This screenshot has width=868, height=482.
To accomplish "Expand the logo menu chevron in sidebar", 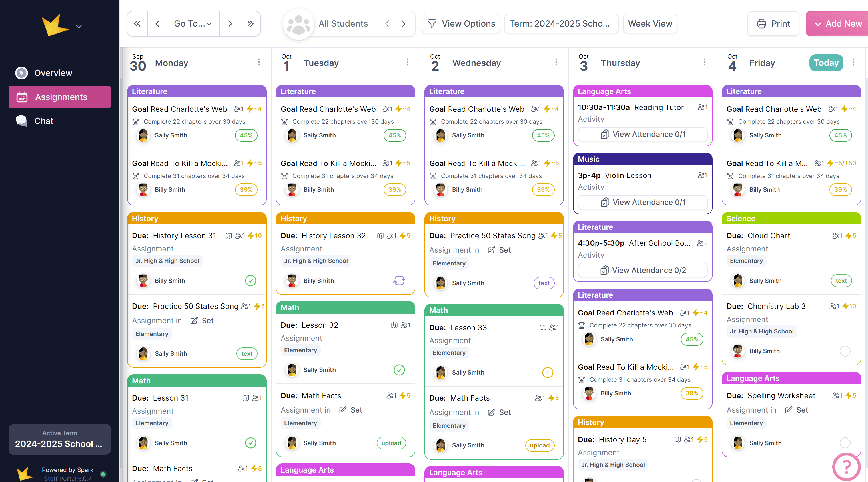I will 79,27.
